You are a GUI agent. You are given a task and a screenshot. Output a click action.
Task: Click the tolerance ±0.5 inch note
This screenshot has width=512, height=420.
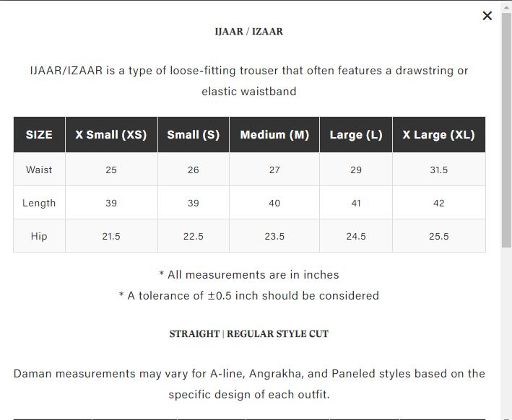(x=249, y=296)
